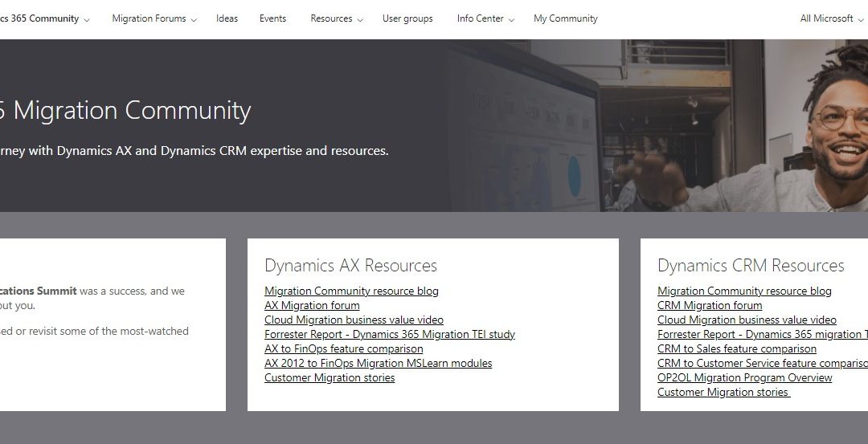Expand the Dynamics 365 Community dropdown chevron
This screenshot has height=444, width=868.
pos(86,19)
